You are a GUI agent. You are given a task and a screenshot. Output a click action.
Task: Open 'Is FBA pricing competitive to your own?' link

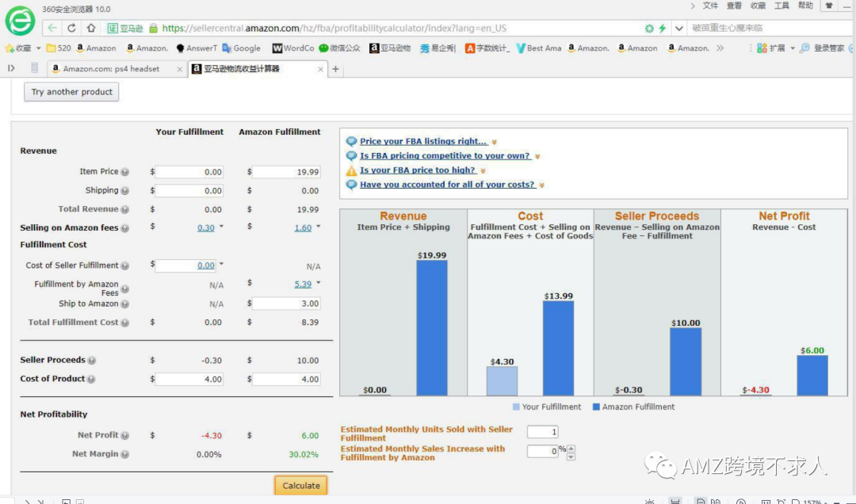[445, 155]
